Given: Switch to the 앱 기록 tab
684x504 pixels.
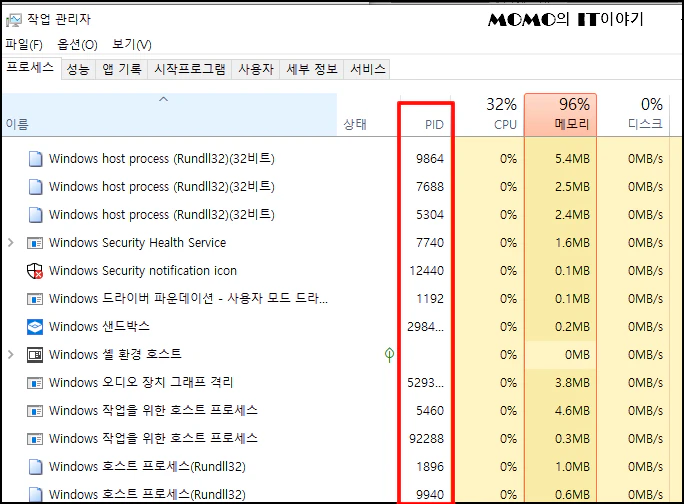Looking at the screenshot, I should [x=122, y=69].
